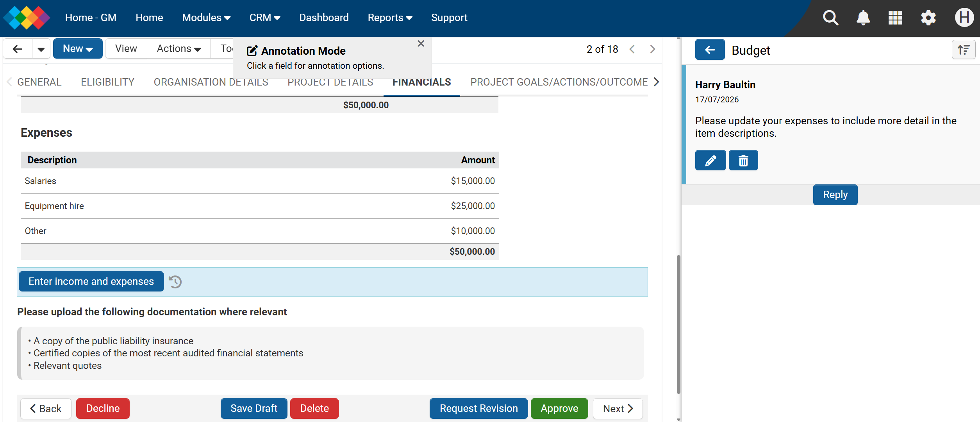The height and width of the screenshot is (422, 980).
Task: Click the Next button
Action: [x=618, y=409]
